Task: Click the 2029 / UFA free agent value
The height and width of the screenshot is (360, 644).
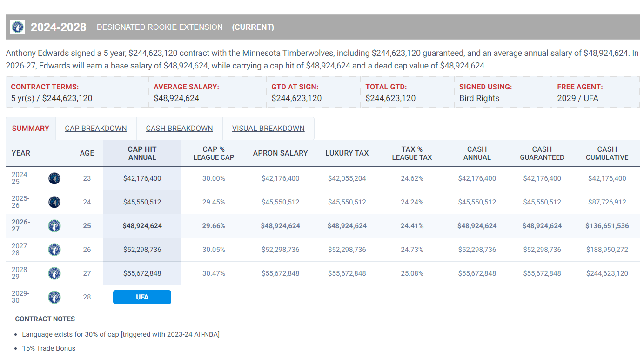Action: pyautogui.click(x=578, y=98)
